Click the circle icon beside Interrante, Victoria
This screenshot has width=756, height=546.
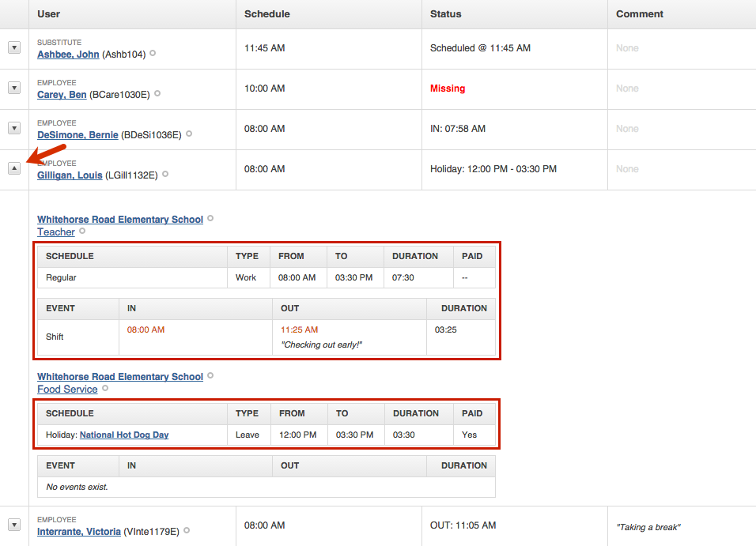187,531
